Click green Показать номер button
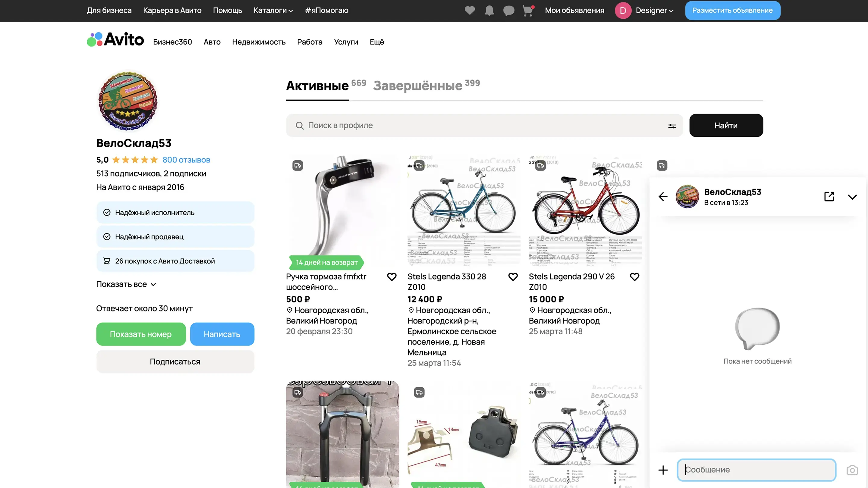Viewport: 868px width, 488px height. coord(141,334)
